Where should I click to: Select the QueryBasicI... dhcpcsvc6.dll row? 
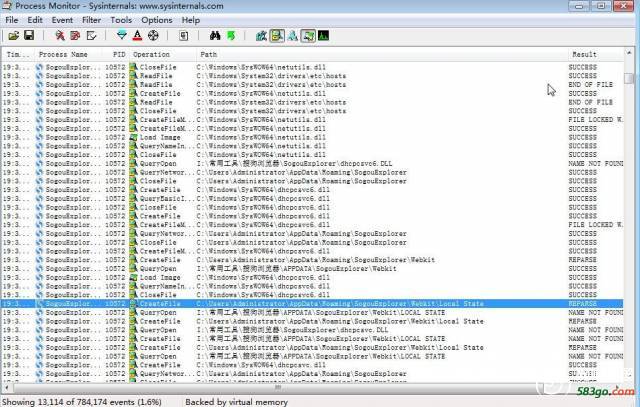(312, 199)
